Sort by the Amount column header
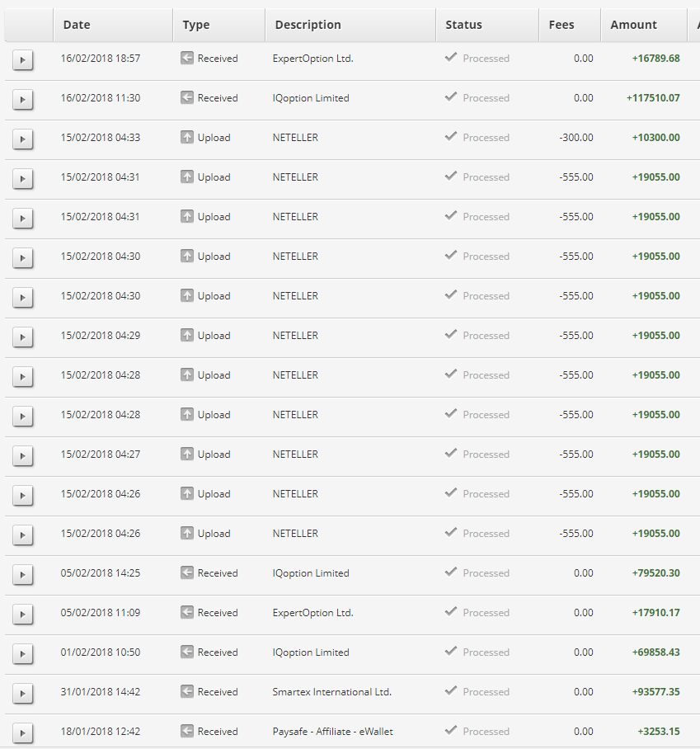 pos(633,25)
